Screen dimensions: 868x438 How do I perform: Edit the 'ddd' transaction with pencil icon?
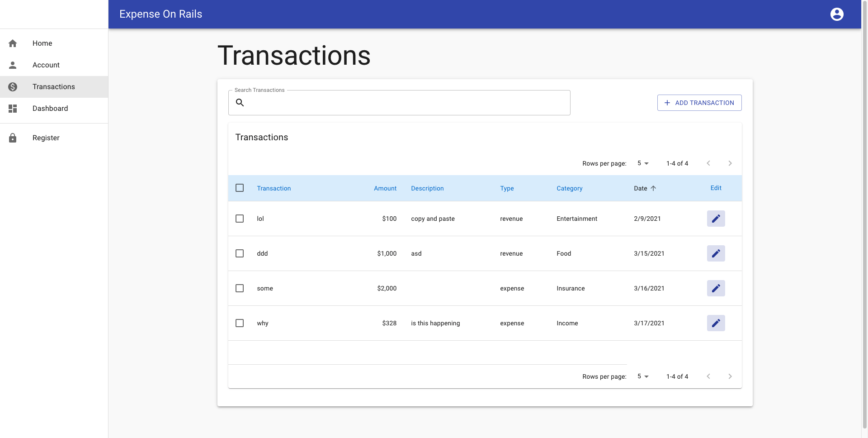[x=716, y=253]
